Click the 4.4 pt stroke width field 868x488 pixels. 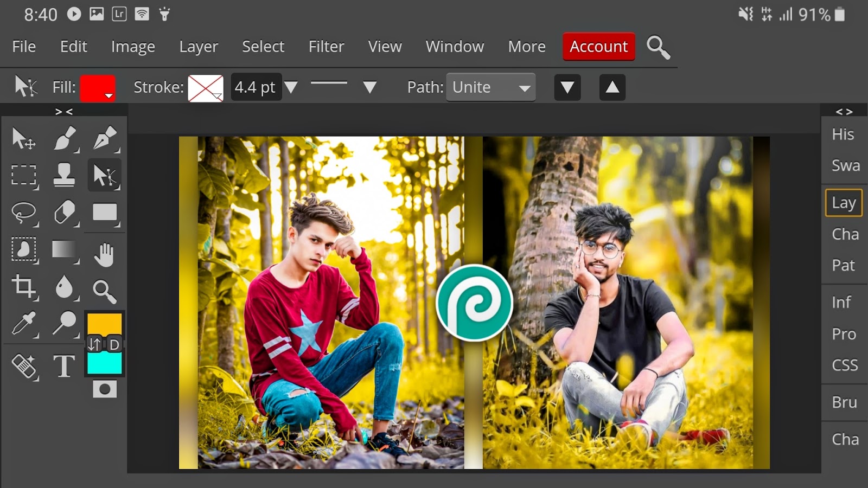point(256,87)
